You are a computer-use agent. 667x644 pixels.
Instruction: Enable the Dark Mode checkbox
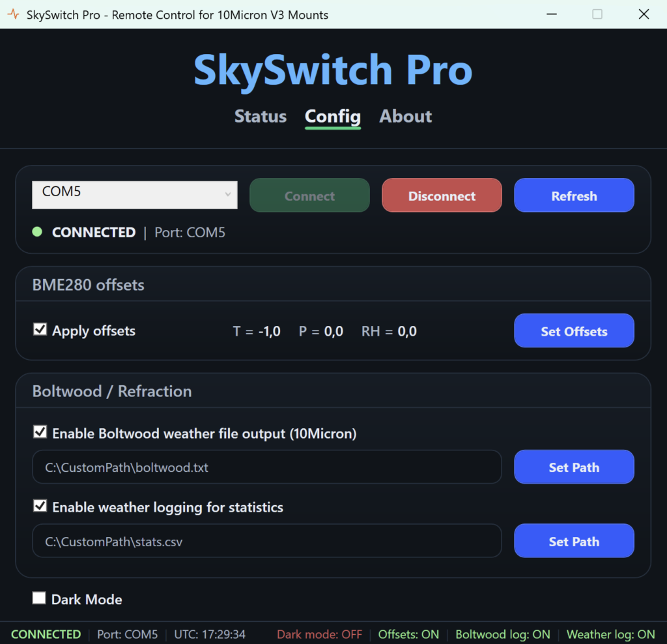coord(40,598)
